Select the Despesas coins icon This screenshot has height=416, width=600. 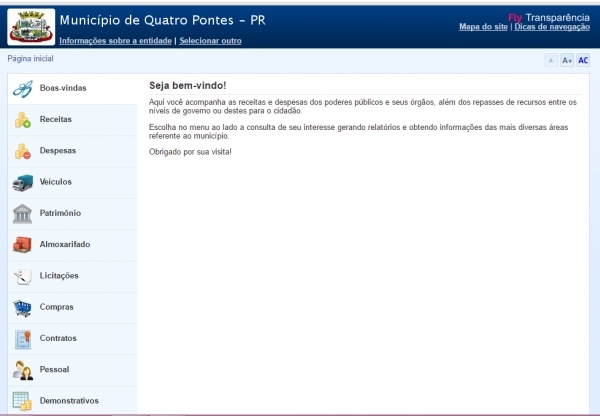click(22, 151)
